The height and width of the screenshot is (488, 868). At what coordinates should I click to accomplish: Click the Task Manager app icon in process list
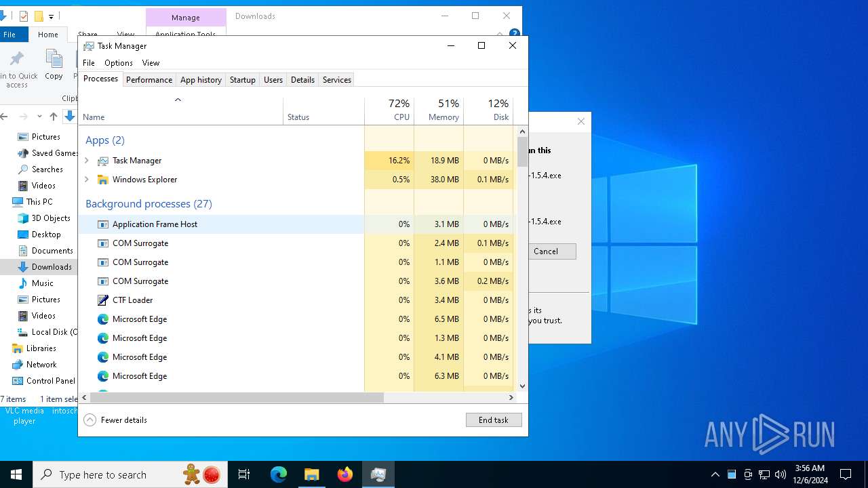coord(103,161)
